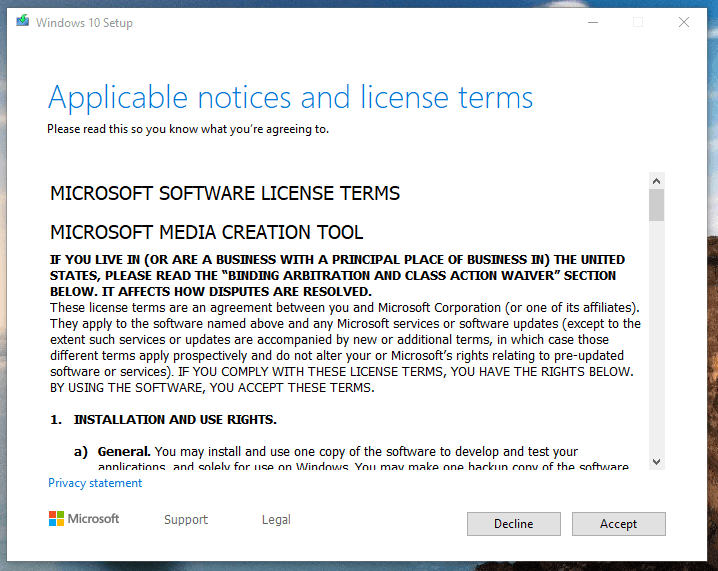Open the Support link
This screenshot has width=718, height=571.
click(186, 519)
